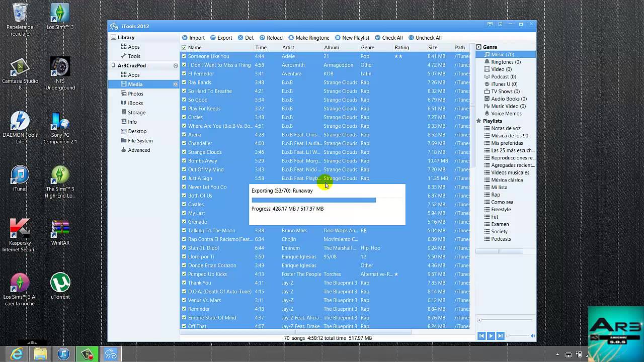Open the uTorrent desktop shortcut
This screenshot has width=644, height=362.
(x=60, y=286)
